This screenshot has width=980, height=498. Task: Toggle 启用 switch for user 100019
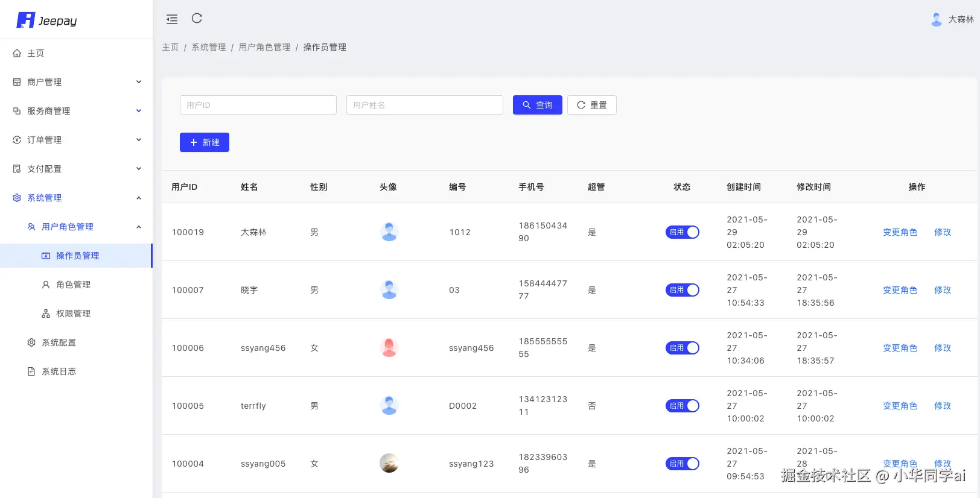click(x=682, y=232)
